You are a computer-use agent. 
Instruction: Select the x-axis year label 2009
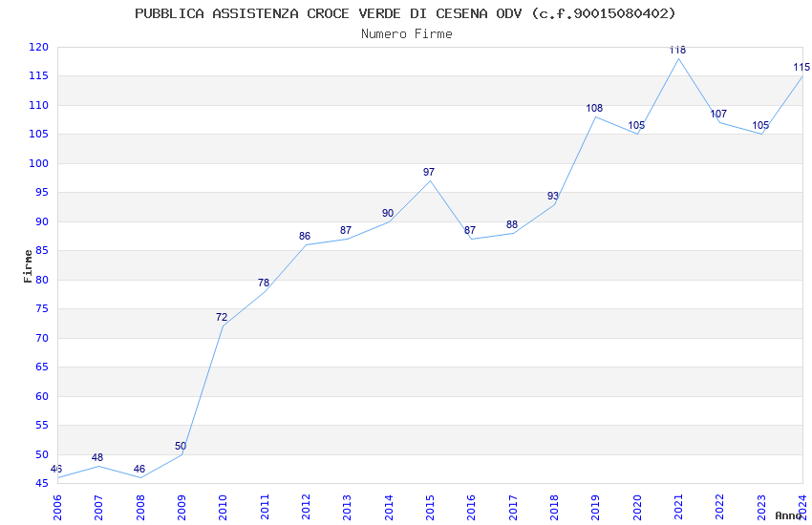pos(182,508)
